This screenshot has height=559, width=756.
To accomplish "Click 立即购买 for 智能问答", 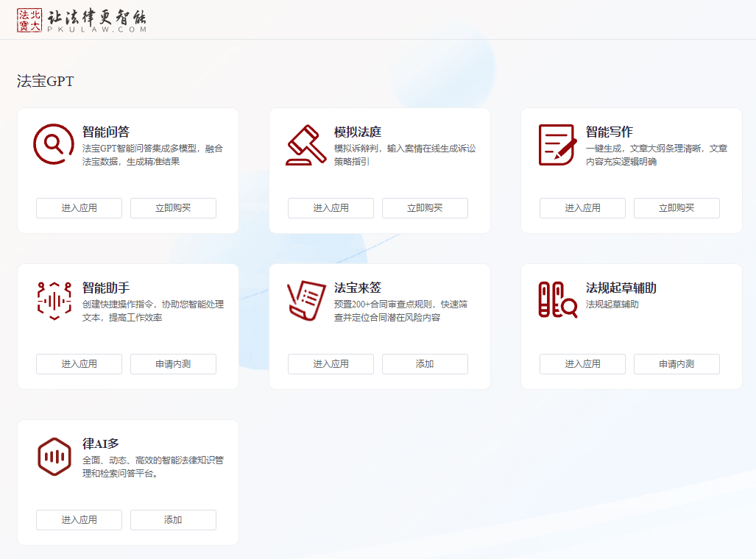I will [173, 208].
